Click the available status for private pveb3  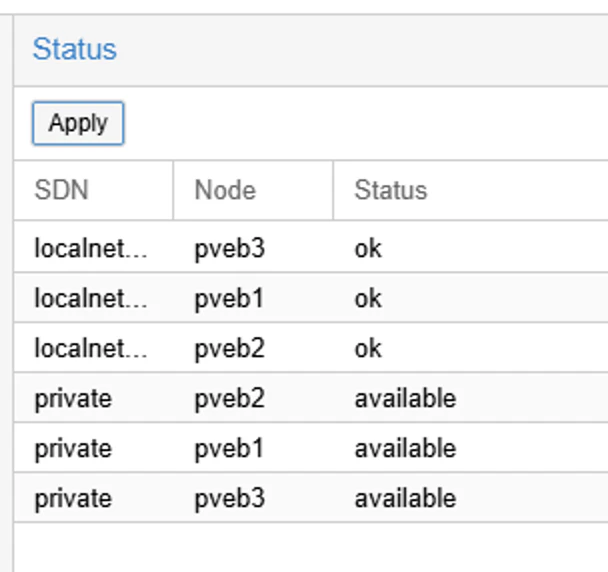[x=405, y=498]
